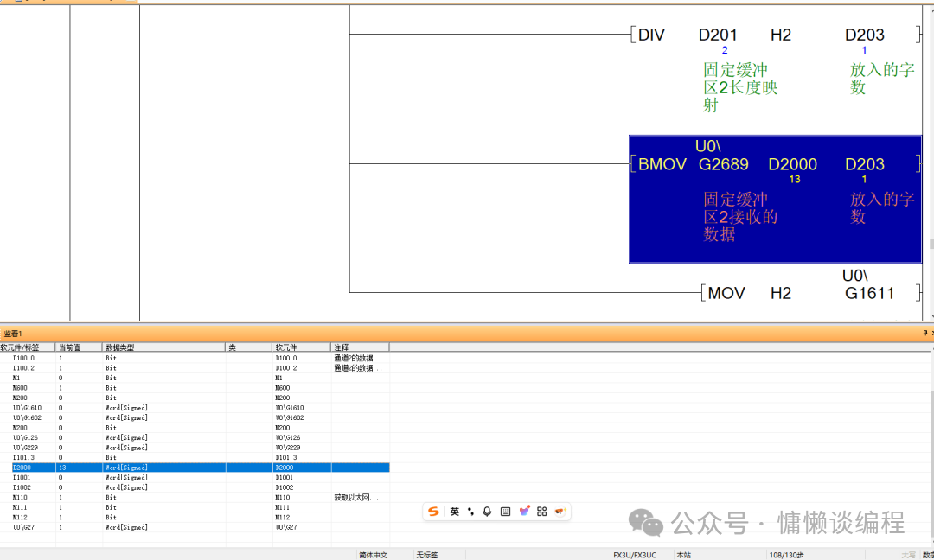This screenshot has height=560, width=934.
Task: Click the comment 固定缓冲区2接收的数据
Action: 739,217
